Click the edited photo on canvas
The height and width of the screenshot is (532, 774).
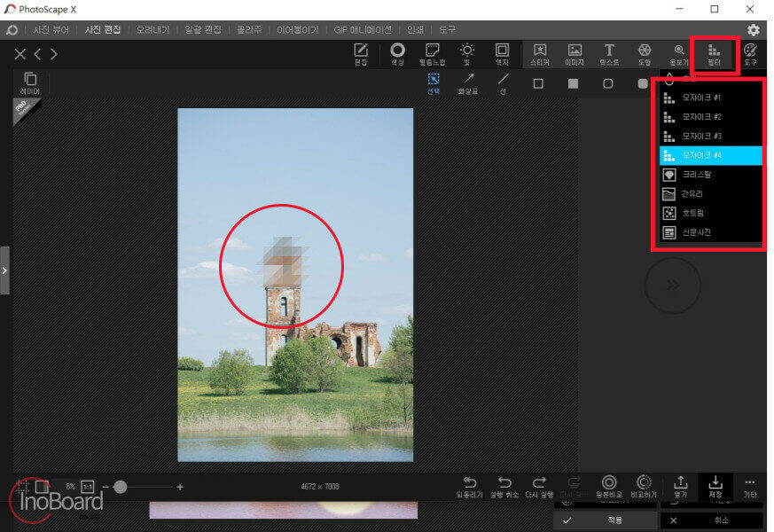click(295, 285)
